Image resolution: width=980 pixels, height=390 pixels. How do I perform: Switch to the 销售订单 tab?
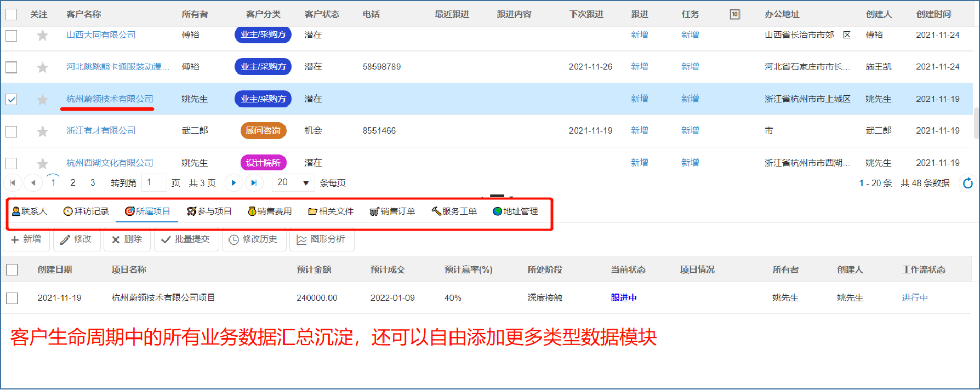(392, 211)
